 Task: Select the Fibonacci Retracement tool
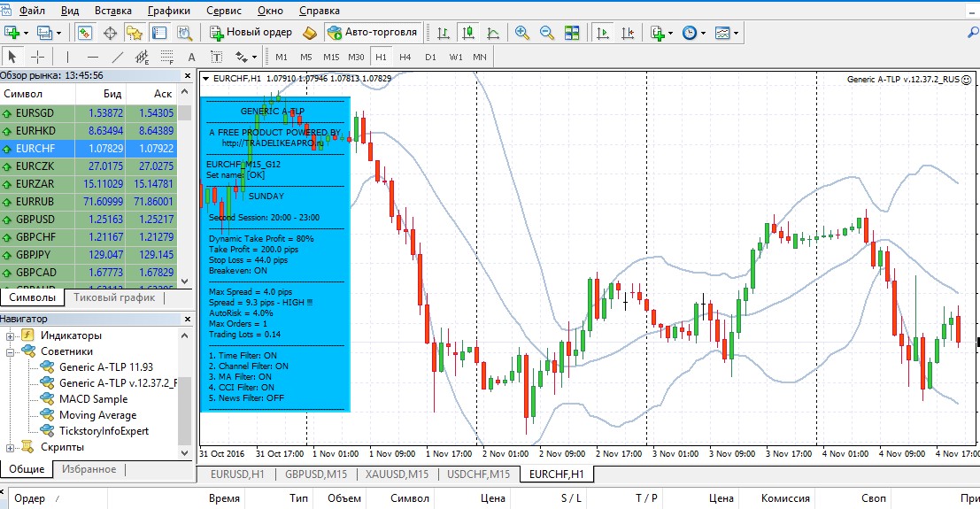pyautogui.click(x=167, y=57)
